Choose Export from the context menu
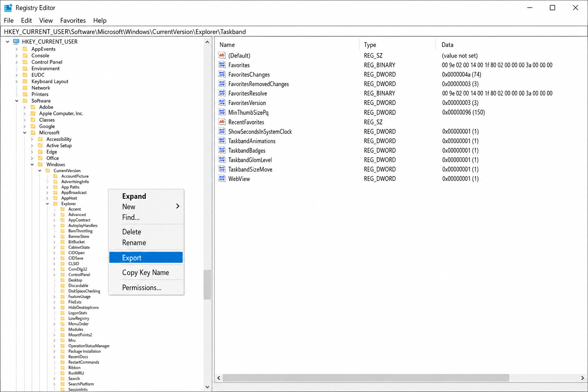This screenshot has width=588, height=392. [146, 258]
